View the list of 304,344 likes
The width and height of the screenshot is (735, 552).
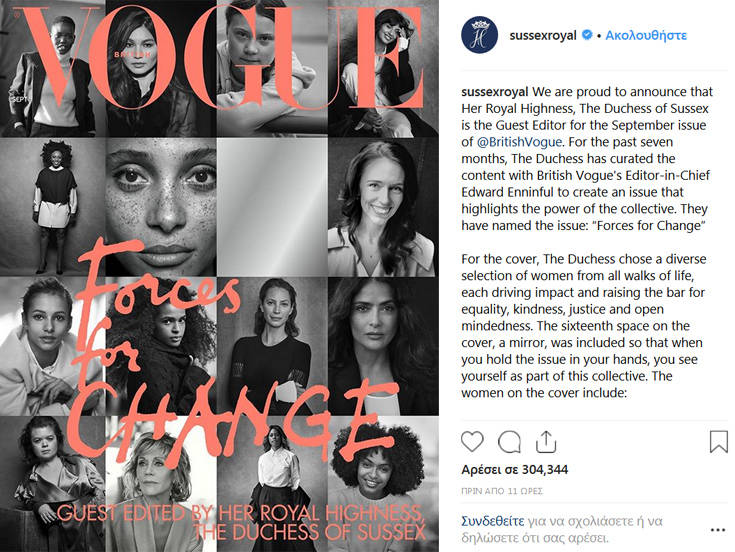pos(515,470)
